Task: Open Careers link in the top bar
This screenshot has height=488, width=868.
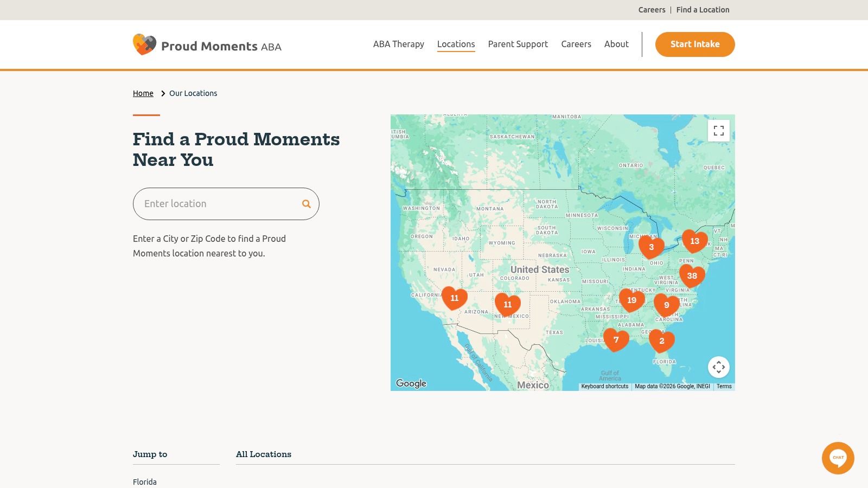Action: (x=652, y=10)
